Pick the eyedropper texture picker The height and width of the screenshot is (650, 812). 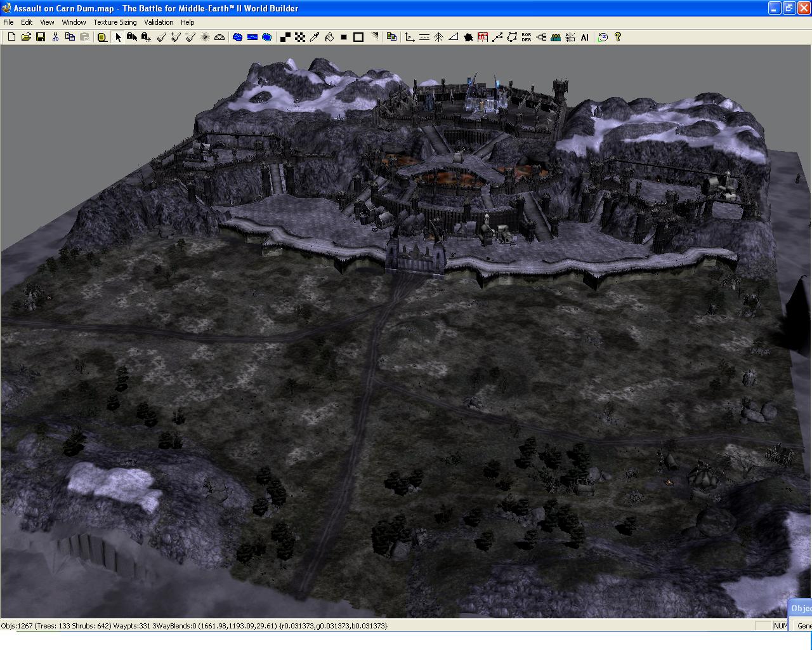coord(314,37)
